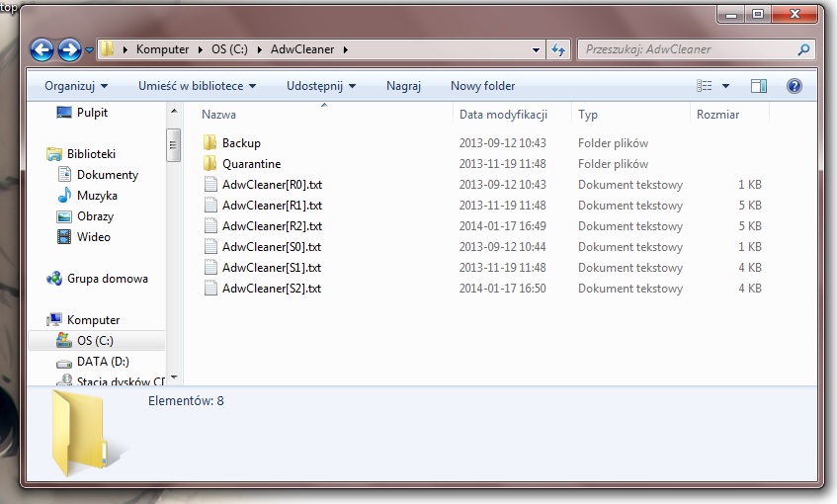The width and height of the screenshot is (837, 504).
Task: Select AdwCleaner[S1].txt file icon
Action: [210, 268]
